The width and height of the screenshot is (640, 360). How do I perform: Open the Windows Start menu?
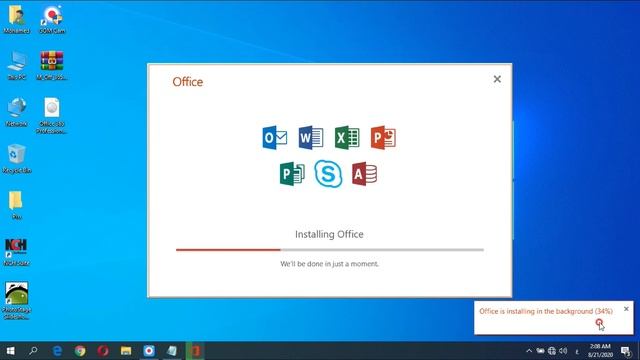click(x=11, y=351)
